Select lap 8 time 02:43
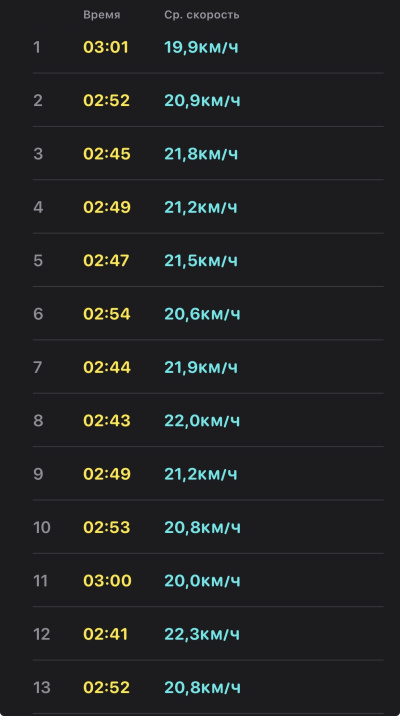 tap(107, 421)
